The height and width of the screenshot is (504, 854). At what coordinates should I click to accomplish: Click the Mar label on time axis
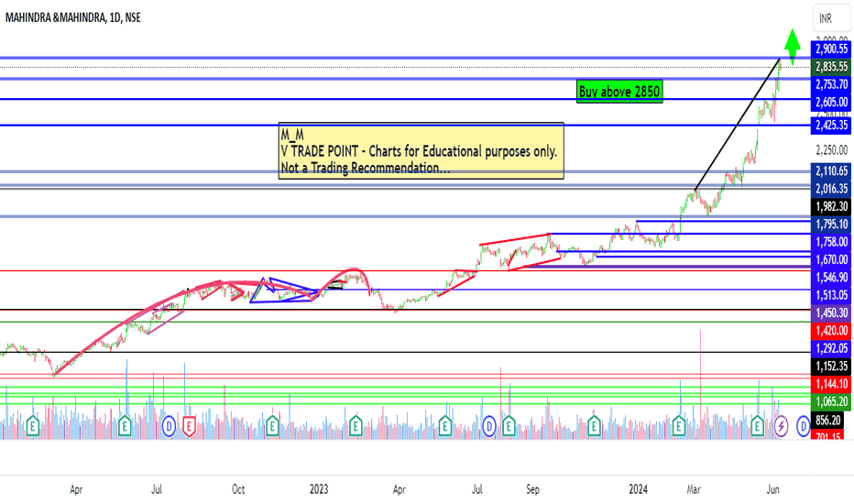point(694,489)
